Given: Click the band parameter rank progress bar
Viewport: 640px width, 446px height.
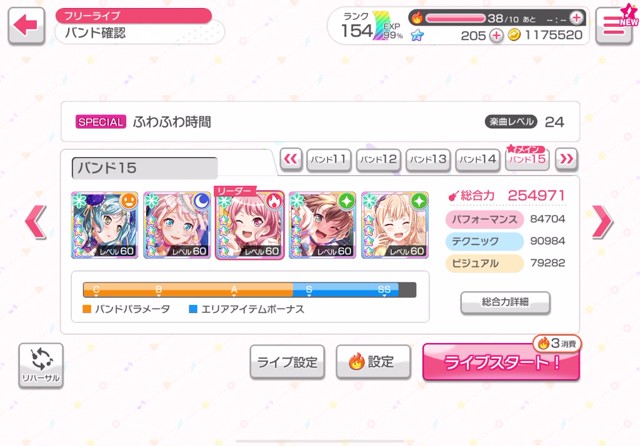Looking at the screenshot, I should pyautogui.click(x=249, y=290).
